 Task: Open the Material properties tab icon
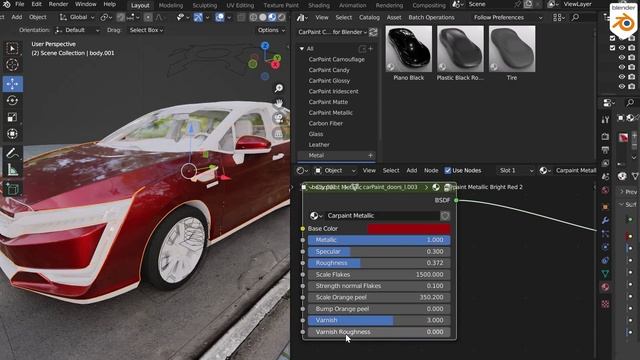click(605, 287)
